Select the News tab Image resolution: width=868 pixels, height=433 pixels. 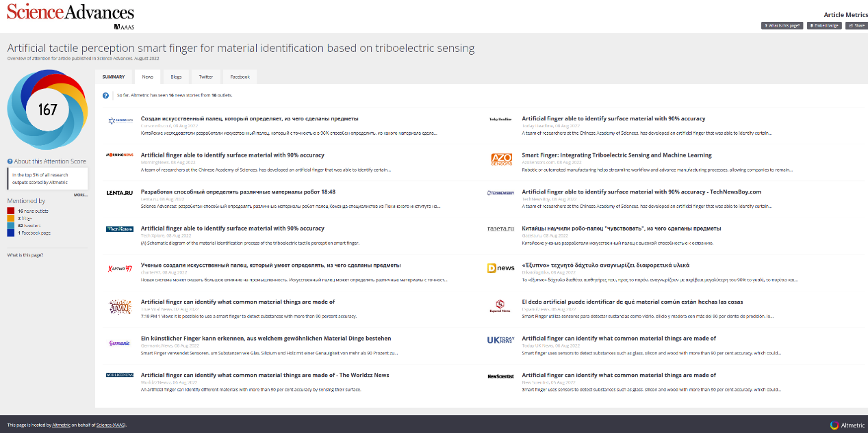point(148,77)
